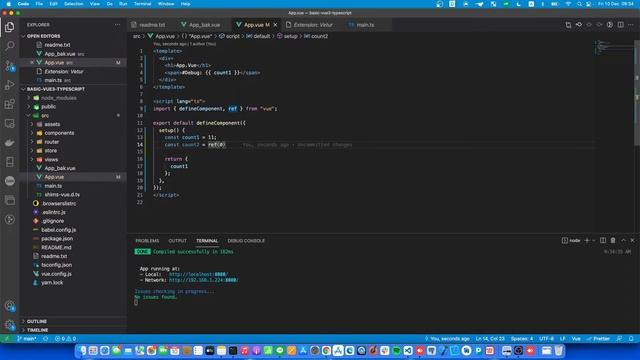Screen dimensions: 640x360
Task: Open the Problems panel tab
Action: point(147,241)
